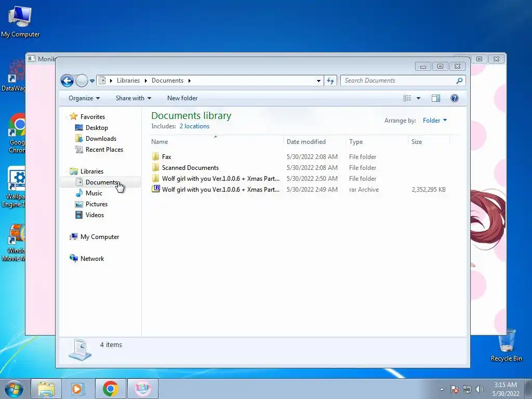Refresh the Documents folder view
The height and width of the screenshot is (399, 532).
coord(330,81)
